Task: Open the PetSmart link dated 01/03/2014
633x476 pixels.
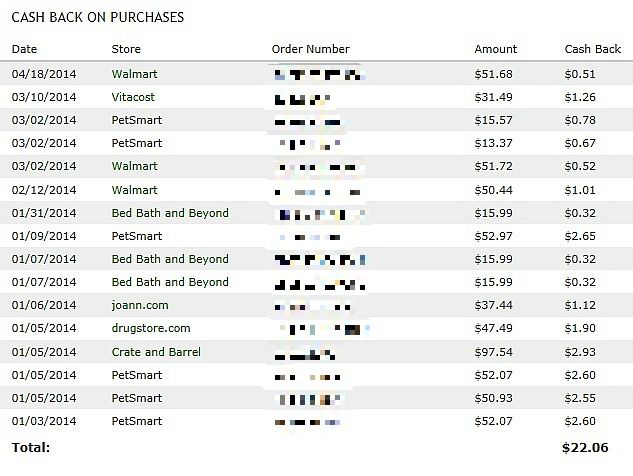Action: (x=136, y=421)
